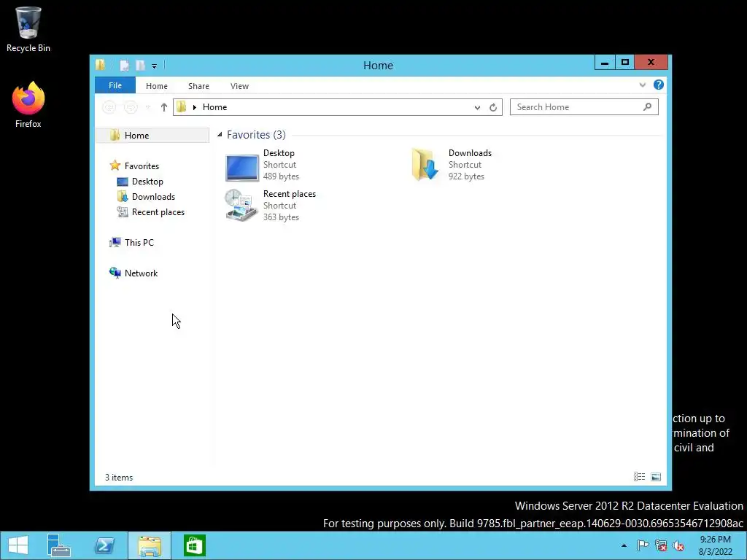Switch to Details view in status bar
The image size is (747, 560).
639,477
